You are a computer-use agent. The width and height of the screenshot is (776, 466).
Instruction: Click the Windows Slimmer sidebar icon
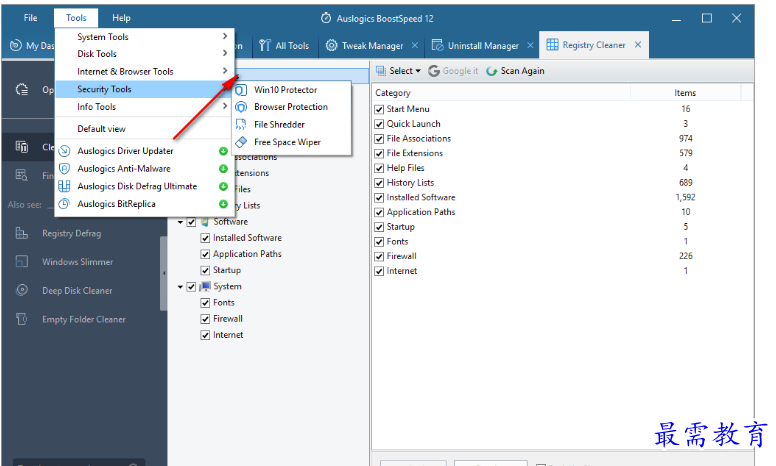22,261
